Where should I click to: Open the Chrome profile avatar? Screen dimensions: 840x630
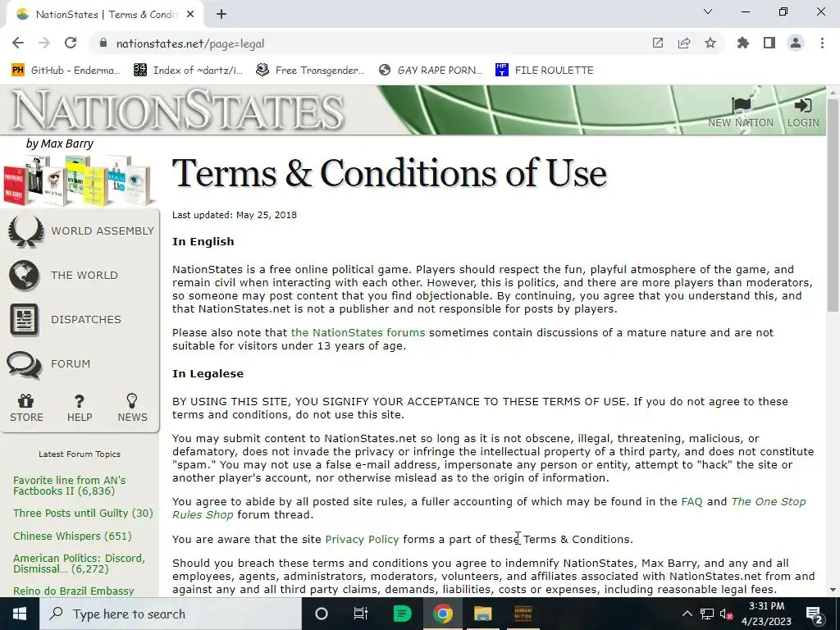(x=796, y=43)
